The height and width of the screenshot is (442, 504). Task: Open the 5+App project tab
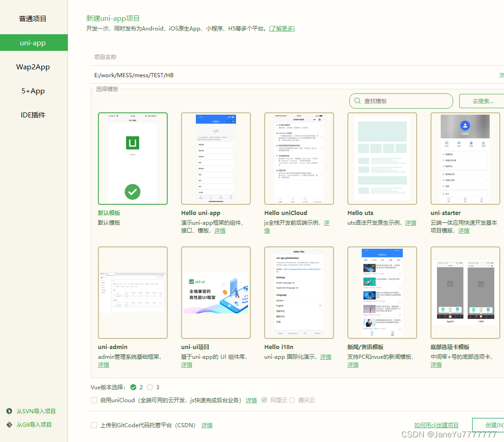32,91
